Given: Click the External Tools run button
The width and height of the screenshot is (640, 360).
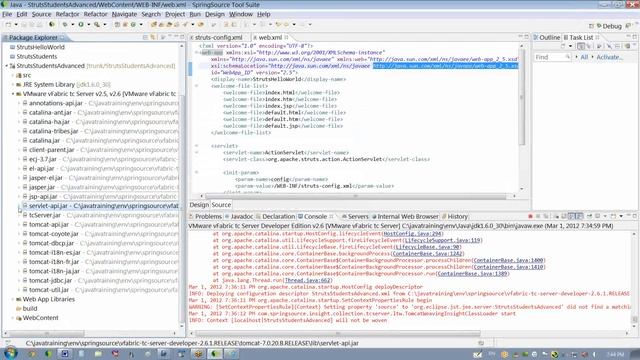Looking at the screenshot, I should (97, 25).
